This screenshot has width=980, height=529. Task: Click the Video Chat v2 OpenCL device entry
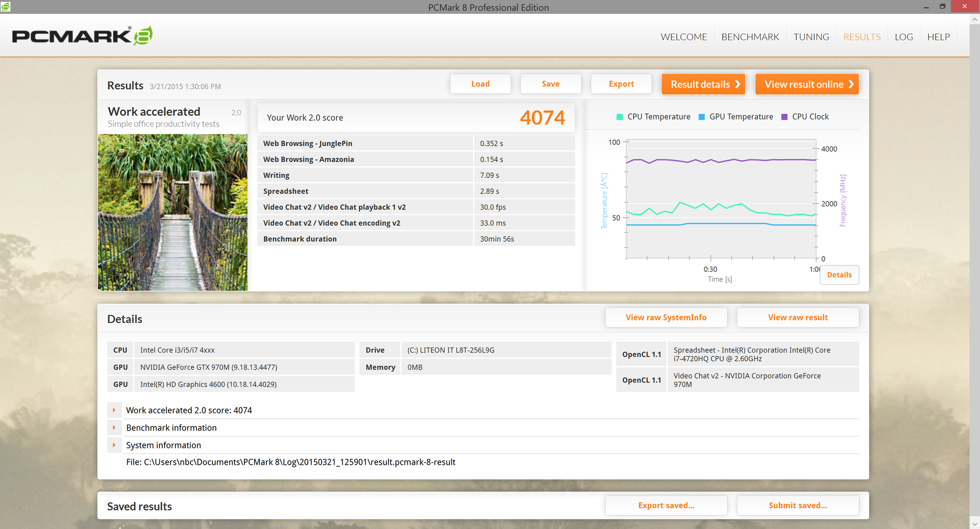pyautogui.click(x=763, y=380)
